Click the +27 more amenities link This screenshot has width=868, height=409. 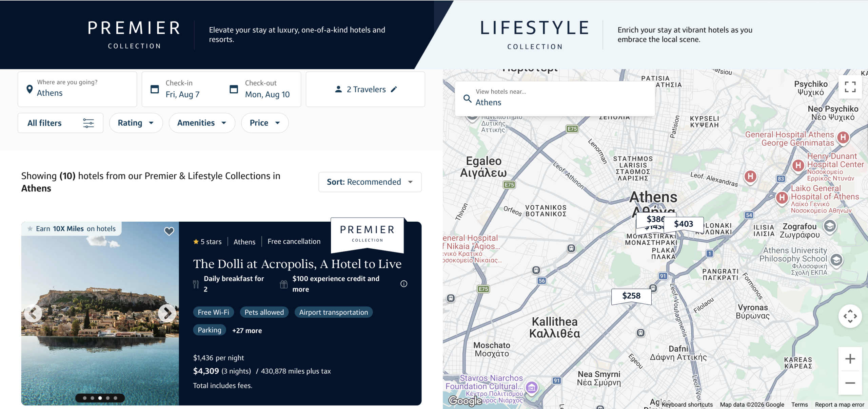[247, 330]
